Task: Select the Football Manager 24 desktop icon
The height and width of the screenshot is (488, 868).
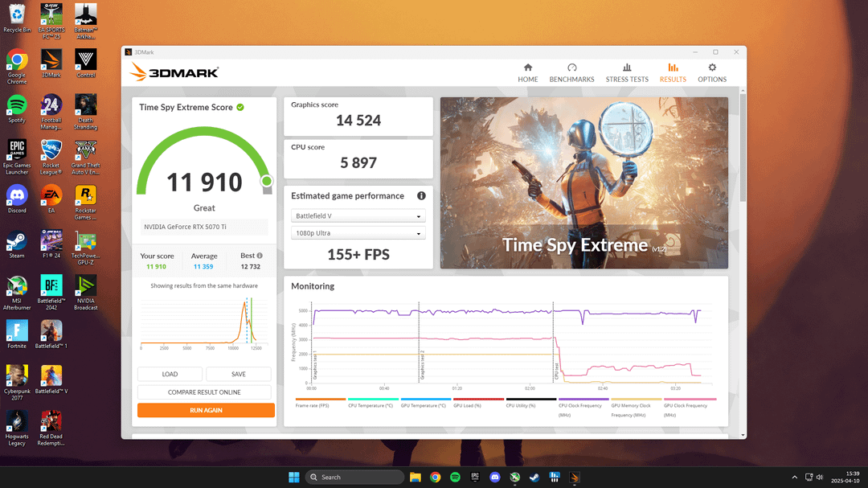Action: pyautogui.click(x=51, y=111)
